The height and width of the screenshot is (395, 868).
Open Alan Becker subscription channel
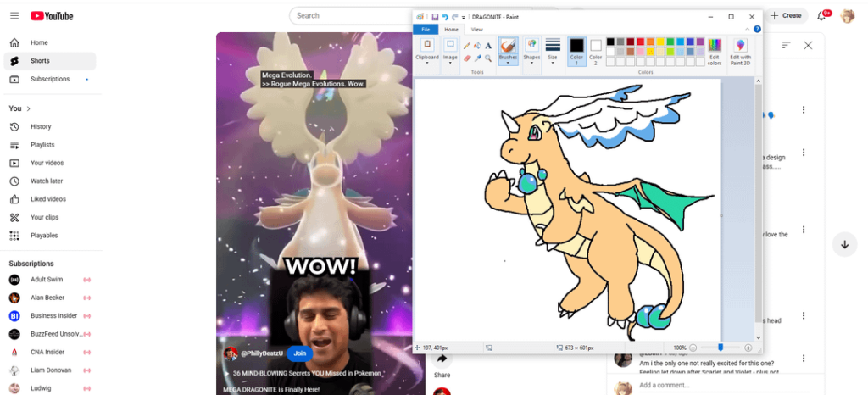[50, 298]
